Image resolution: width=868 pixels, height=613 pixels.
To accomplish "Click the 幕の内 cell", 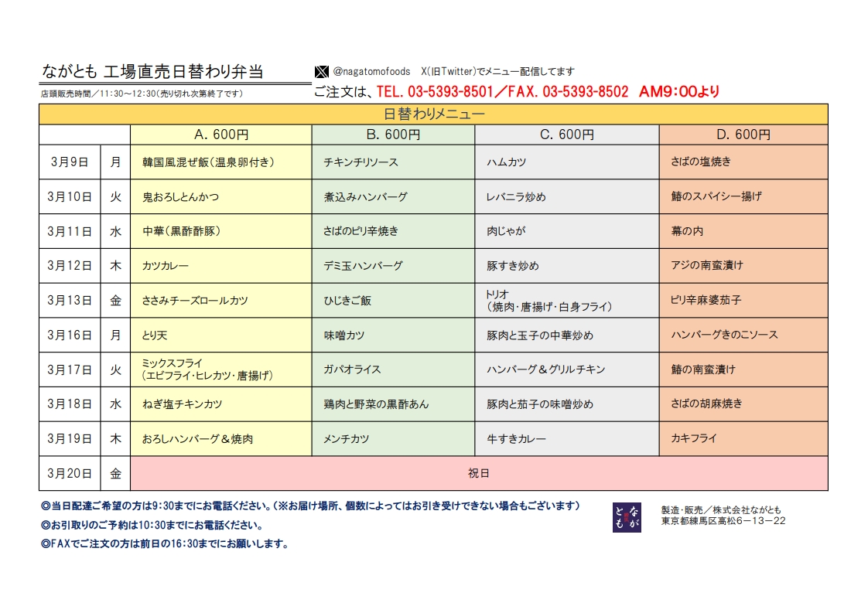I will tap(743, 231).
